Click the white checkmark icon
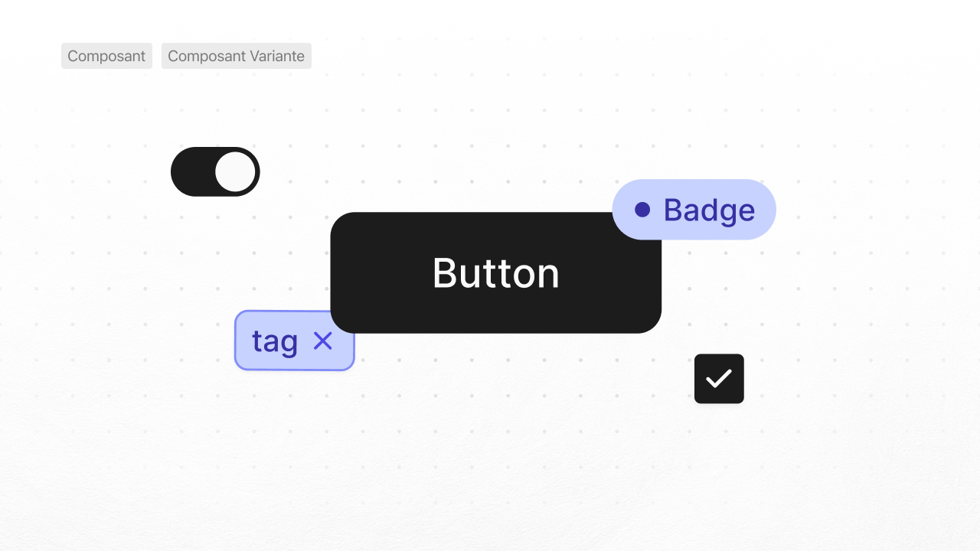980x551 pixels. click(719, 378)
